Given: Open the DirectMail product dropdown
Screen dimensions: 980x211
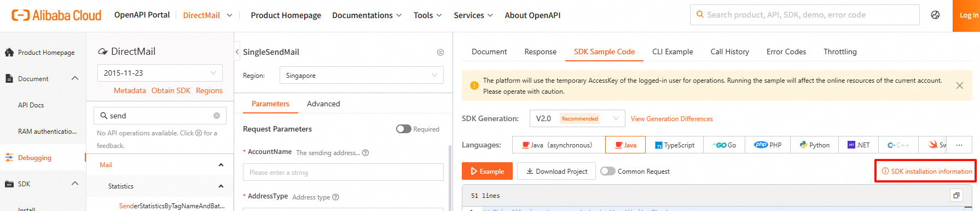Looking at the screenshot, I should [207, 15].
